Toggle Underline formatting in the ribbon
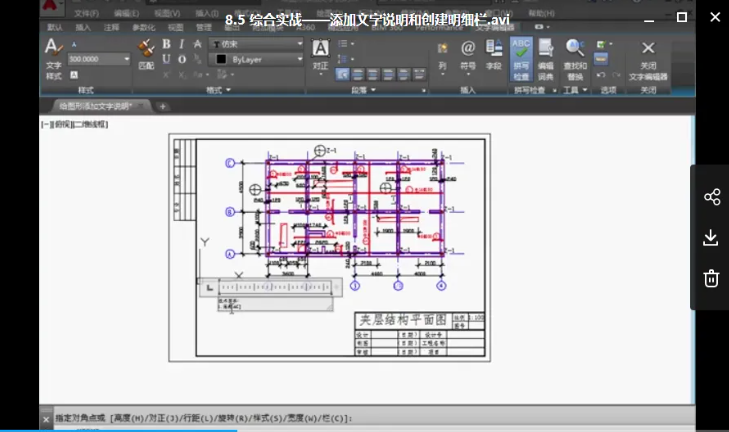 [x=166, y=59]
